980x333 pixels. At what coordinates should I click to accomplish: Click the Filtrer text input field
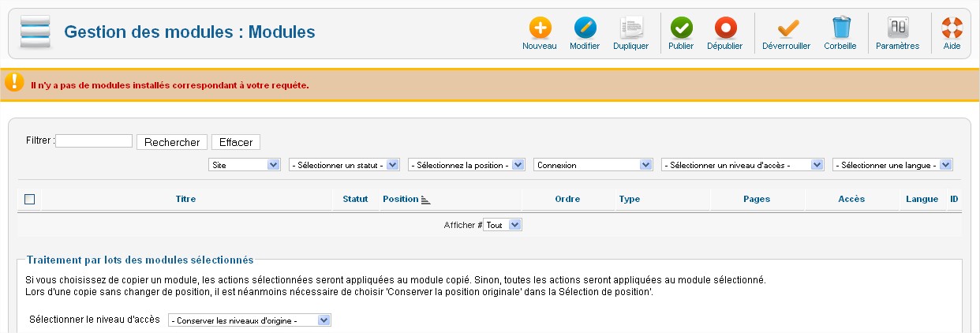(94, 141)
